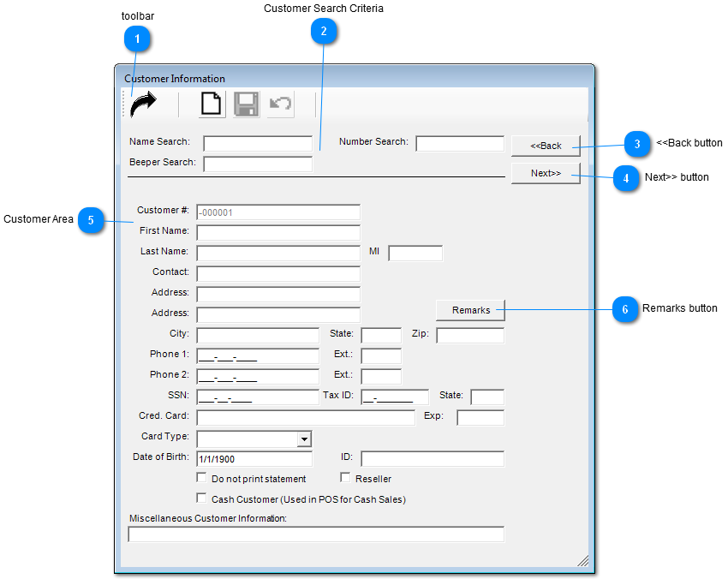Check the Do not print statement box
The height and width of the screenshot is (585, 728).
(x=201, y=478)
